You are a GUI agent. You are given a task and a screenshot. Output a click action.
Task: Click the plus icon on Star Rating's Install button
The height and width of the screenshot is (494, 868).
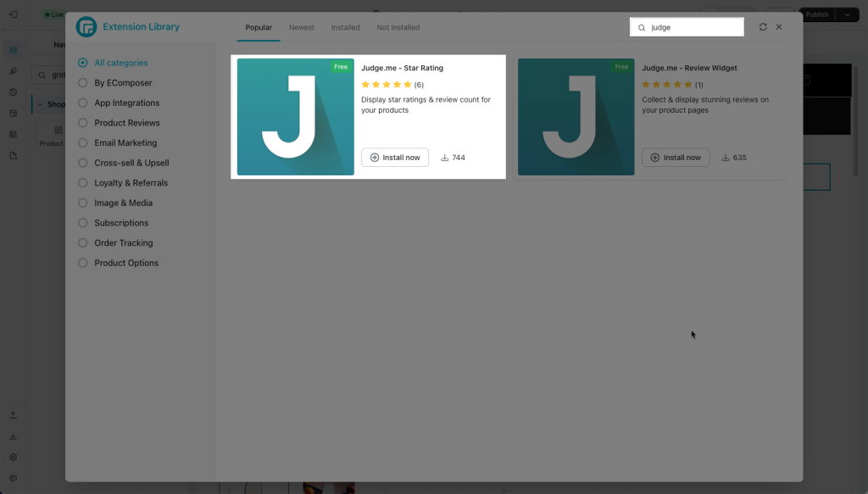tap(375, 158)
